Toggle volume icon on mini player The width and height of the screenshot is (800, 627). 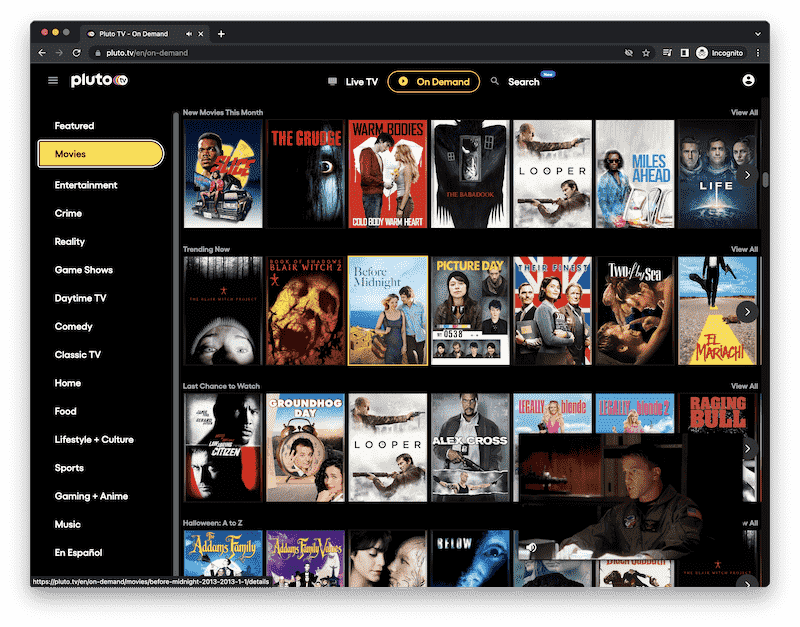[x=531, y=547]
